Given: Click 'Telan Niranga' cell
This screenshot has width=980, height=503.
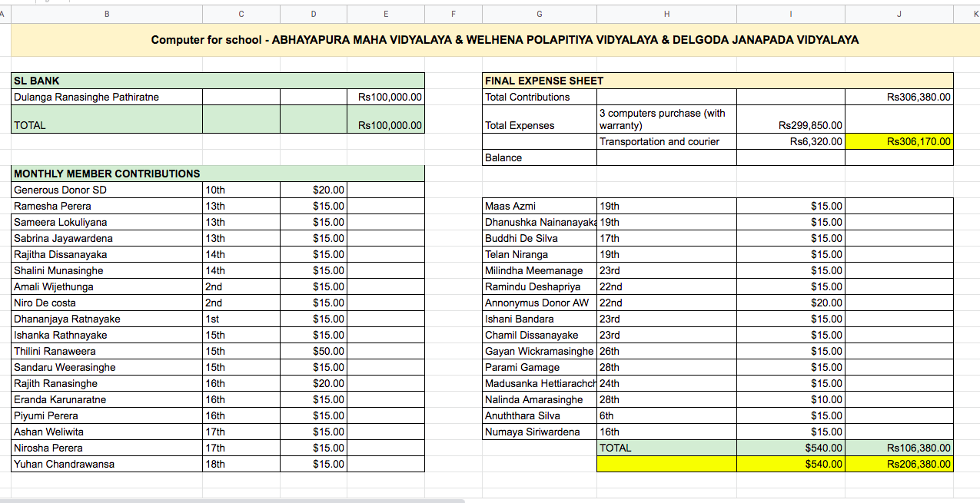Looking at the screenshot, I should tap(540, 254).
